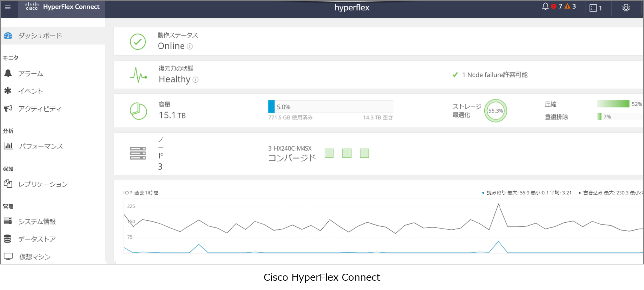Click the hyperflex cluster name in header
This screenshot has height=290, width=644.
[x=352, y=8]
